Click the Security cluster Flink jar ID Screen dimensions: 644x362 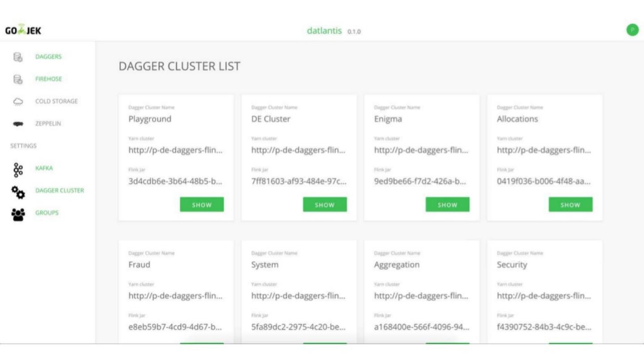544,327
